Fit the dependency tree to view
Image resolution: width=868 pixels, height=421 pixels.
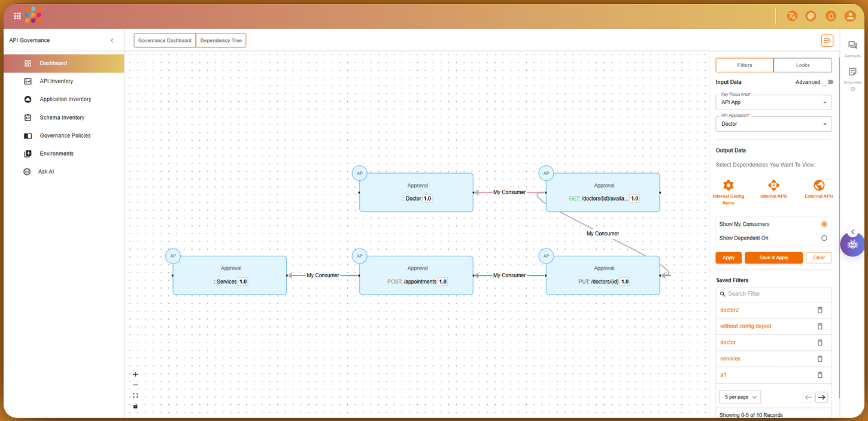click(135, 395)
